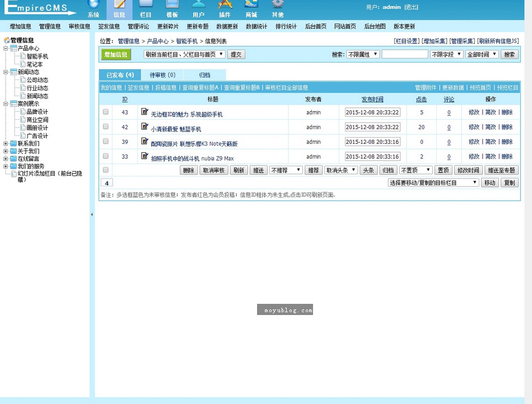Tick the checkbox for row ID 33
Viewport: 532px width, 404px height.
[106, 156]
